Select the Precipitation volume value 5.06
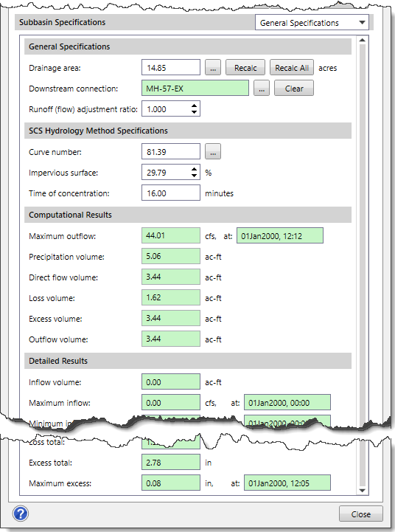Screen dimensions: 395x532 pyautogui.click(x=171, y=256)
